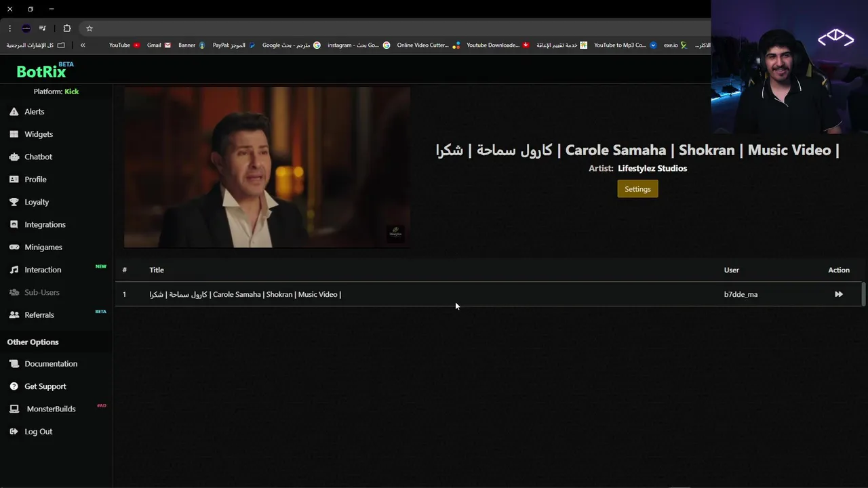Image resolution: width=868 pixels, height=488 pixels.
Task: Click Get Support in Other Options
Action: [x=45, y=386]
